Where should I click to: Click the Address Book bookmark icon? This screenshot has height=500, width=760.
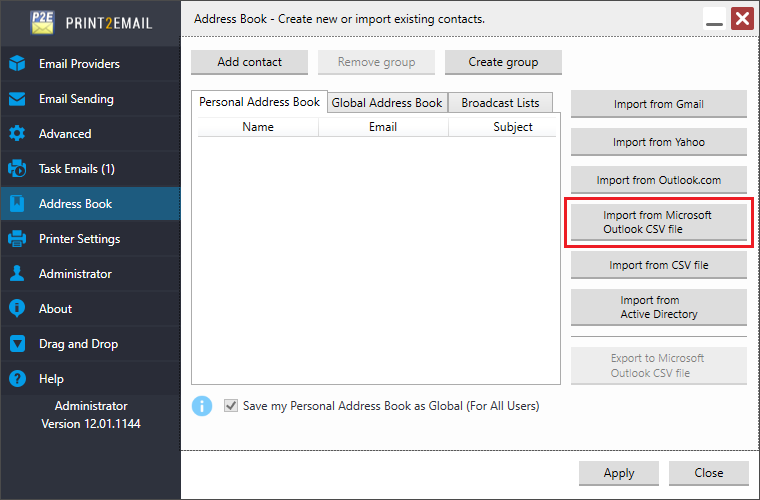(17, 203)
